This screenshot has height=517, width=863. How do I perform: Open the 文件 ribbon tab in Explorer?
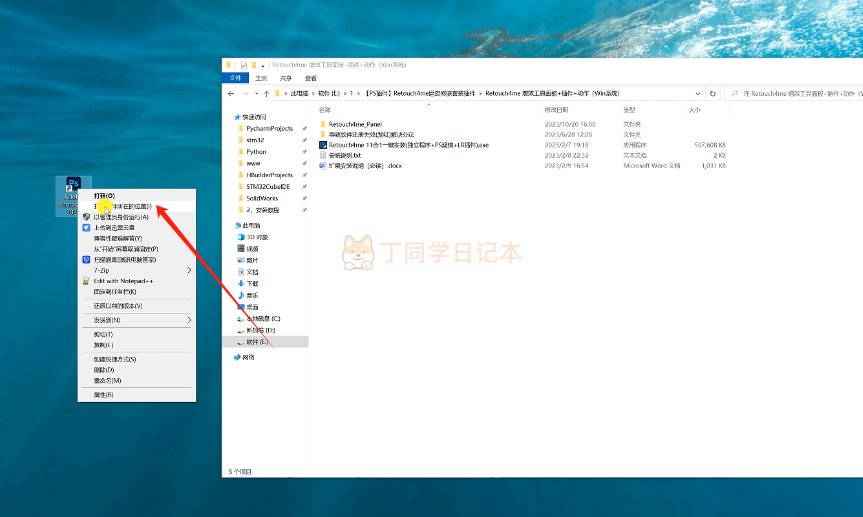(x=236, y=78)
